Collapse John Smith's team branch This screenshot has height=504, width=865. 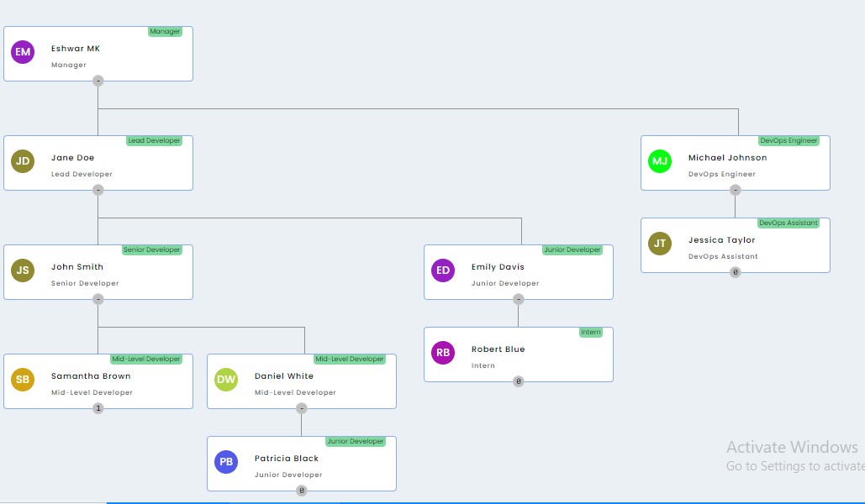(98, 299)
